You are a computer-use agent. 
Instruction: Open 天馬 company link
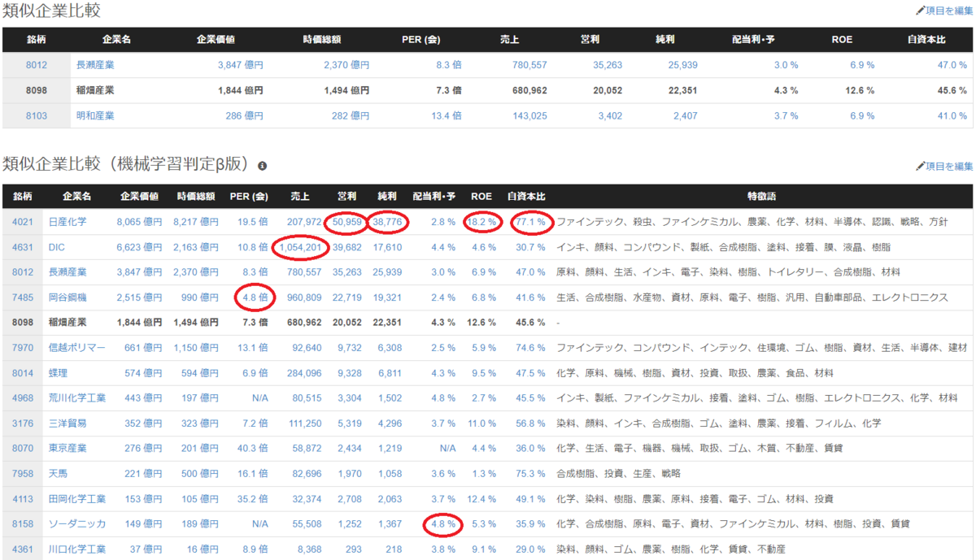(x=58, y=474)
